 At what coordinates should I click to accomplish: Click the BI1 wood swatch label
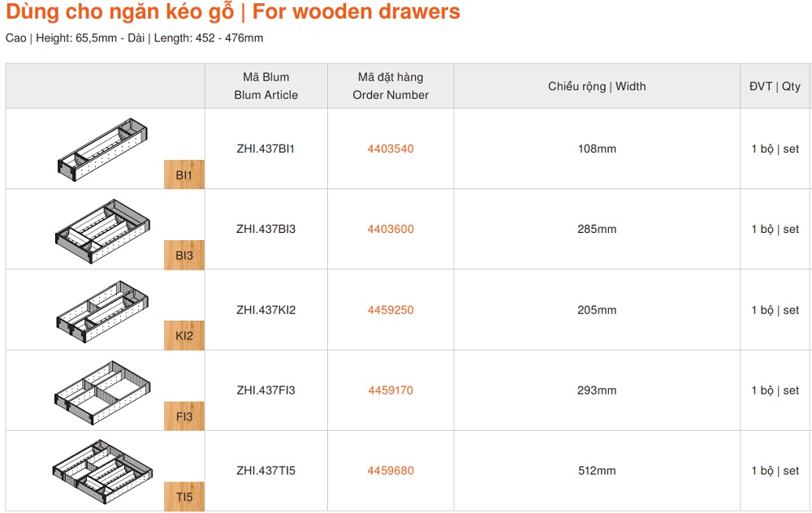(x=184, y=175)
